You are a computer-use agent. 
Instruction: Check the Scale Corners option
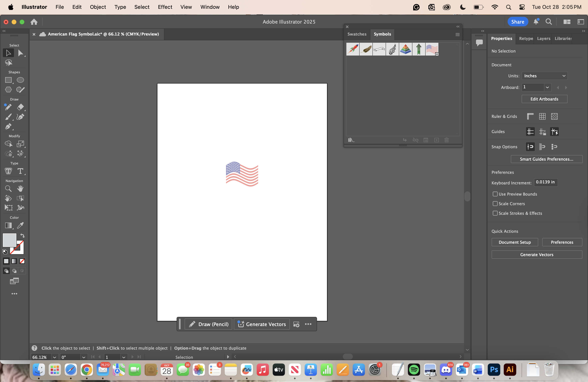click(495, 204)
